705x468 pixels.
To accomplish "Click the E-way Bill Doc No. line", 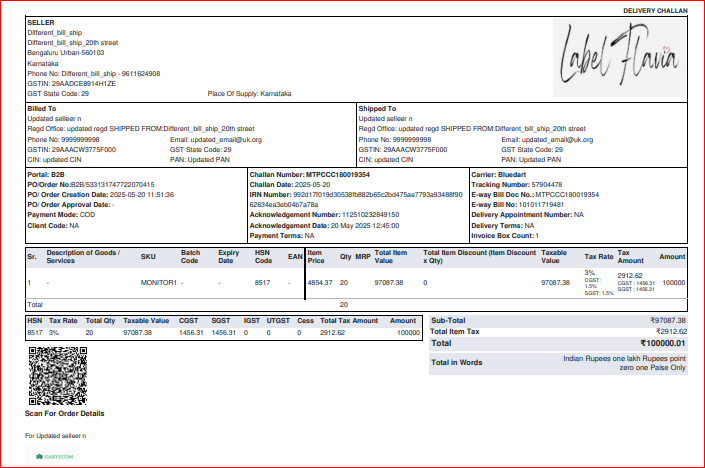I will 535,195.
